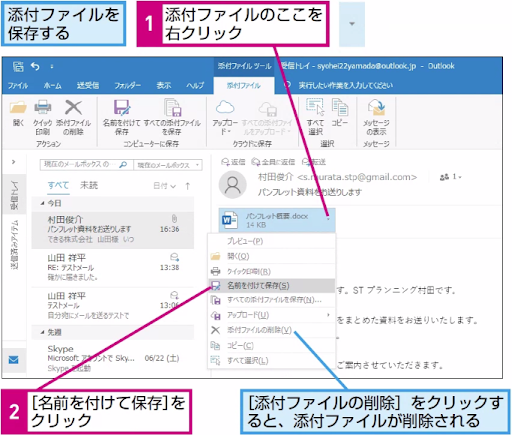Click the 名前を付けて保存 ribbon icon

[122, 108]
